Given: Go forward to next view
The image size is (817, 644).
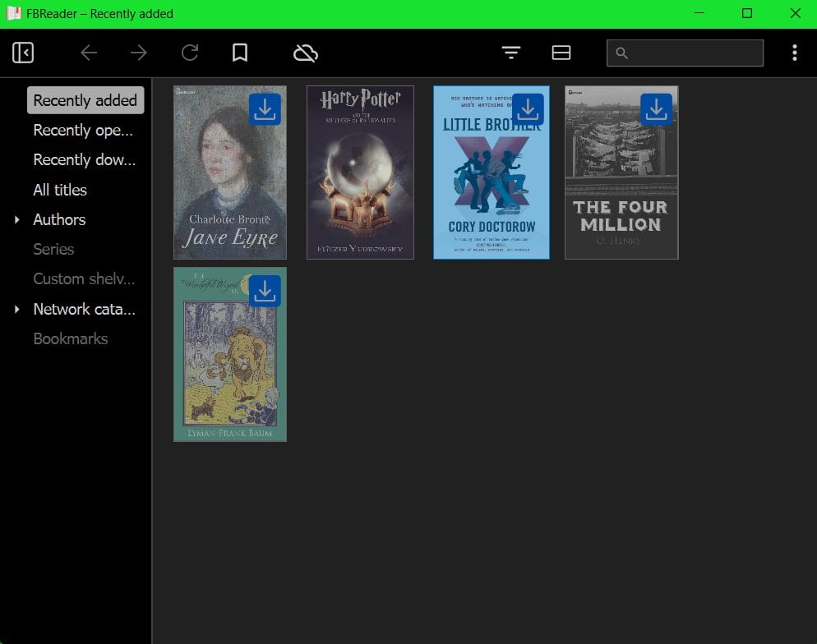Looking at the screenshot, I should coord(139,53).
